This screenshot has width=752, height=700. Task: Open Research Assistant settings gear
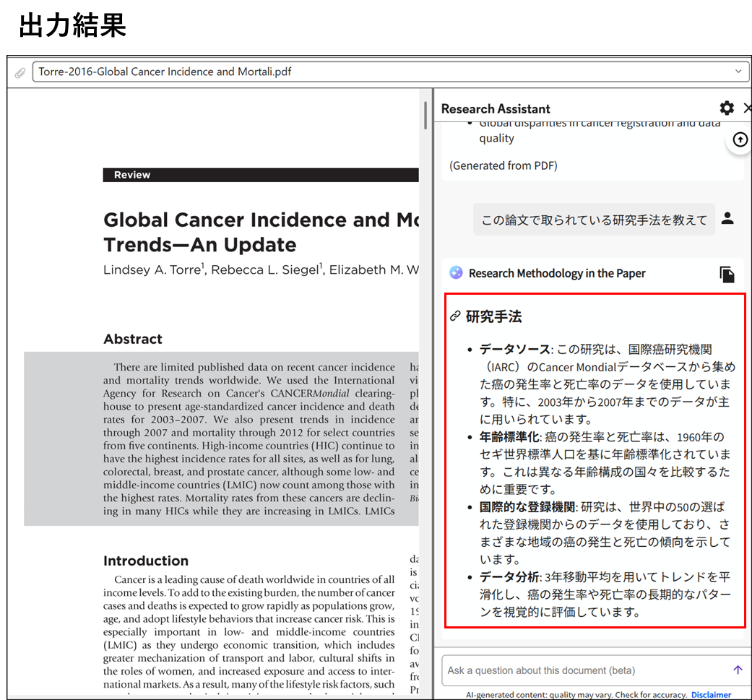pyautogui.click(x=727, y=108)
